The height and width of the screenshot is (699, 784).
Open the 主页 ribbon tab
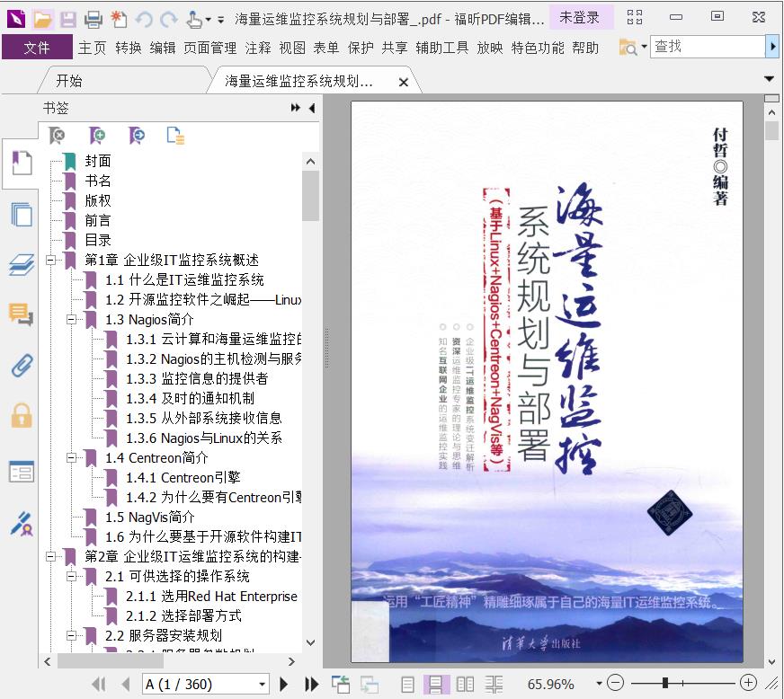click(x=92, y=48)
